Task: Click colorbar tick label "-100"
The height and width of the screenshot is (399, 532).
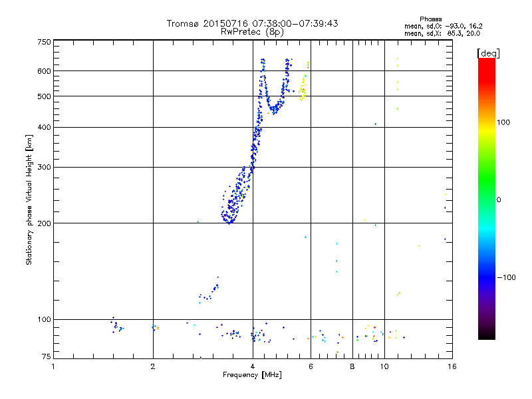Action: pos(507,277)
